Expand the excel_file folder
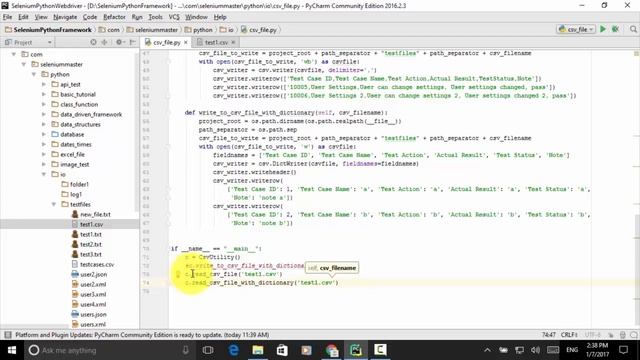640x360 pixels. pos(44,154)
